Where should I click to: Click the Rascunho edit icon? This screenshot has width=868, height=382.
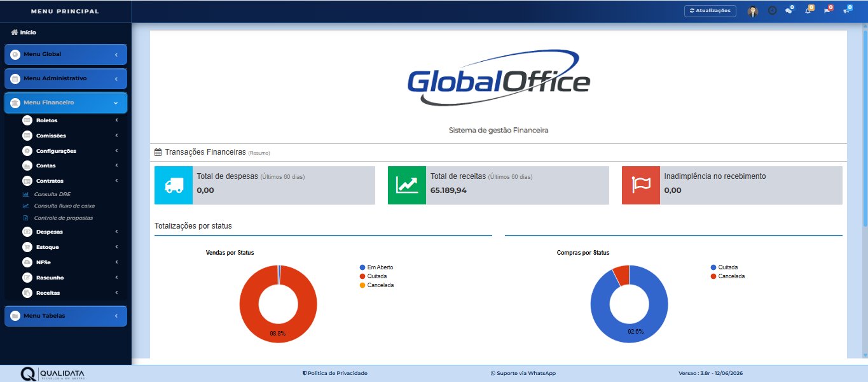(27, 278)
